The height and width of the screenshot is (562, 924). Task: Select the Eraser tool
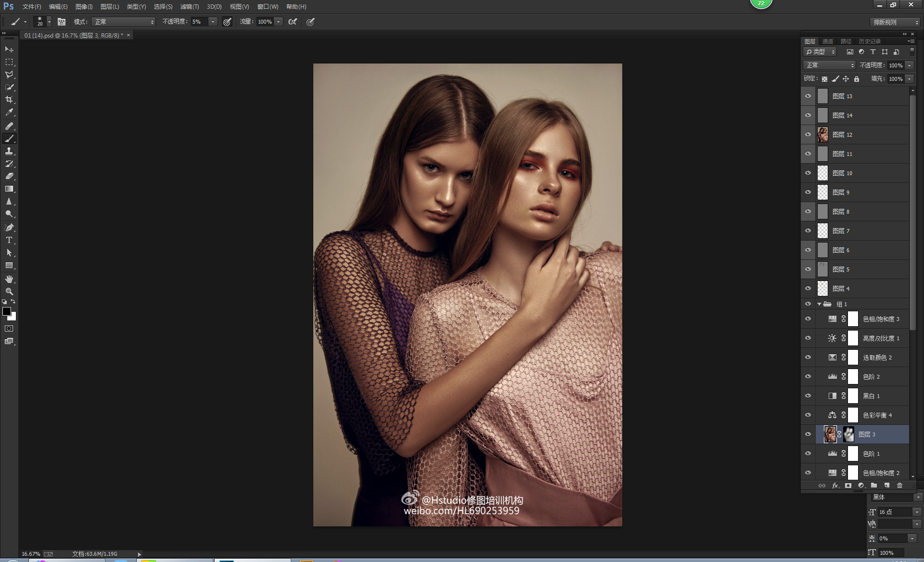click(x=9, y=176)
